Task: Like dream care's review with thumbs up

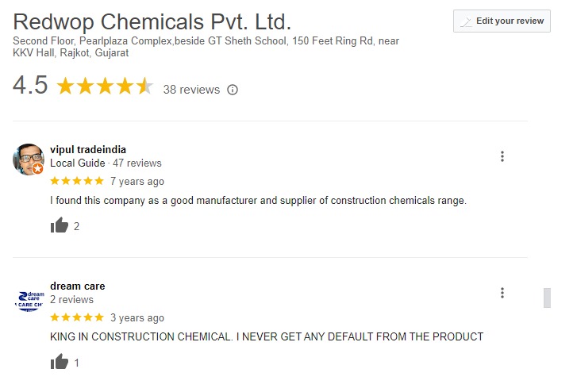Action: click(x=60, y=363)
